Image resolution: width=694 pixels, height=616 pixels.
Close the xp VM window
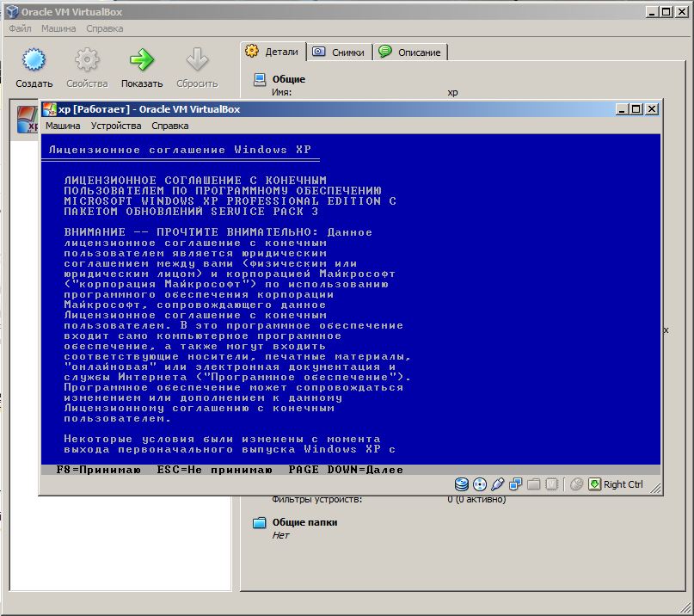652,109
